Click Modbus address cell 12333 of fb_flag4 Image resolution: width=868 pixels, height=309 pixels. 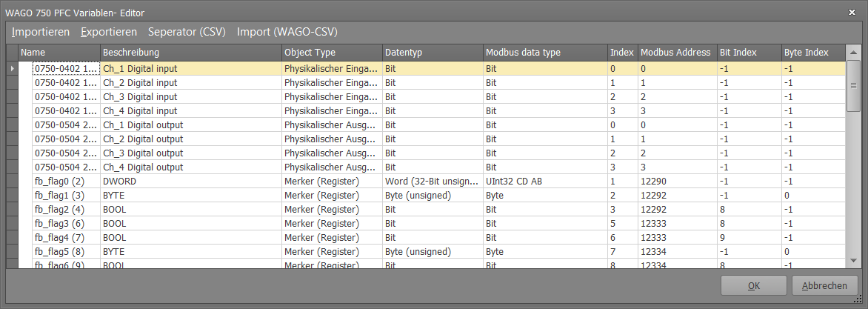tap(677, 238)
